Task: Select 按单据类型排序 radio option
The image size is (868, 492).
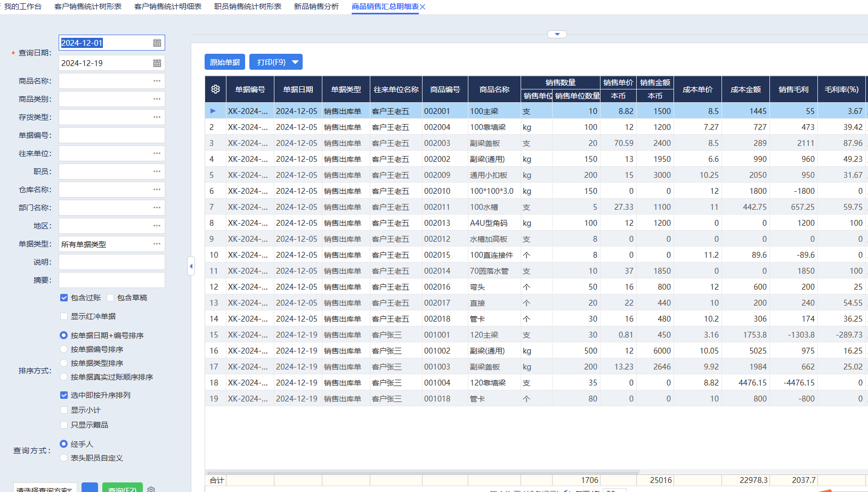Action: (64, 363)
